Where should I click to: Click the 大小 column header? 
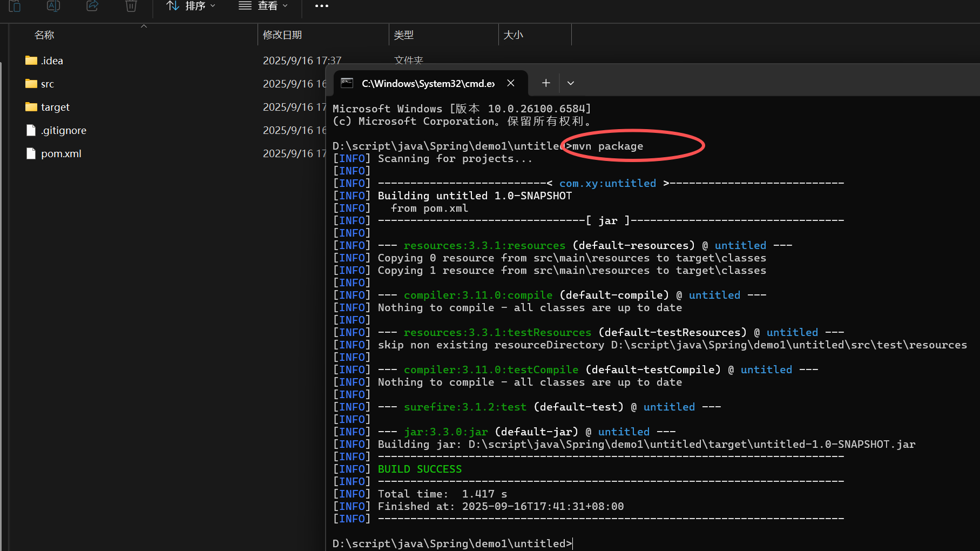point(513,35)
